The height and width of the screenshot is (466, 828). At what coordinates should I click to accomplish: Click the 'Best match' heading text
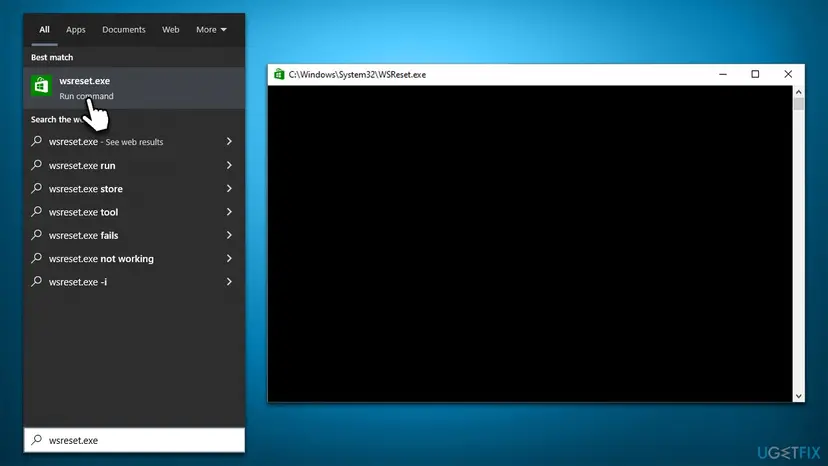(x=52, y=57)
